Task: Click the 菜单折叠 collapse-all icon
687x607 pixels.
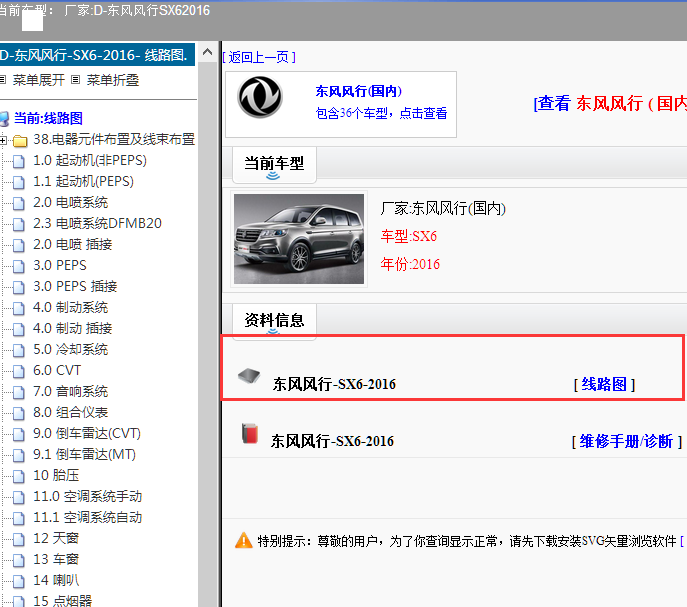Action: [x=76, y=80]
